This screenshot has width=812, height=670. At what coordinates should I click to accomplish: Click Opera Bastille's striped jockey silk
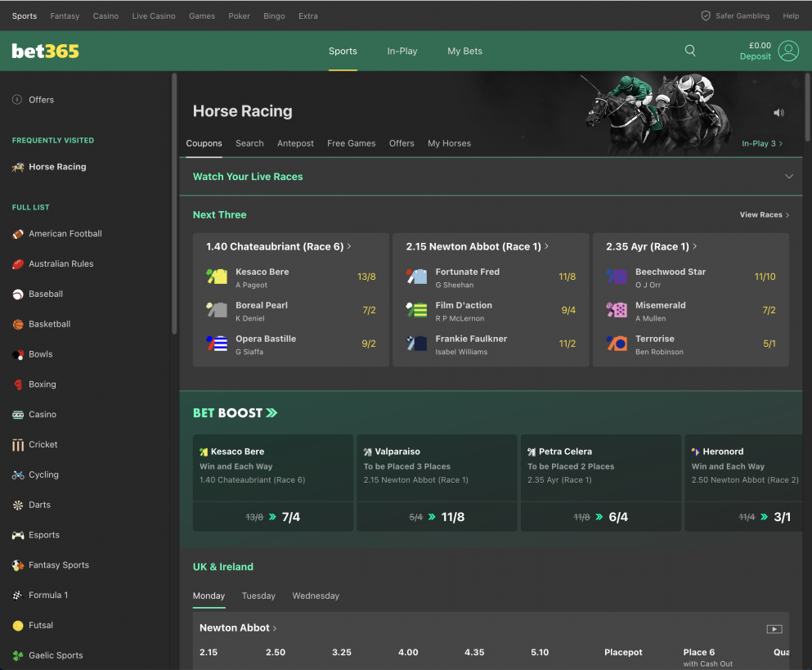(x=217, y=343)
